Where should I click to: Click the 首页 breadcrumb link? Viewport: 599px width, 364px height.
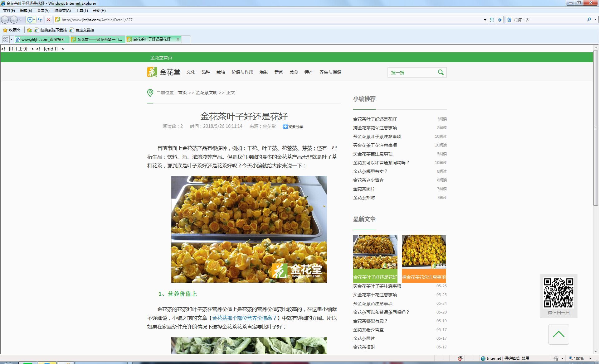[x=183, y=93]
